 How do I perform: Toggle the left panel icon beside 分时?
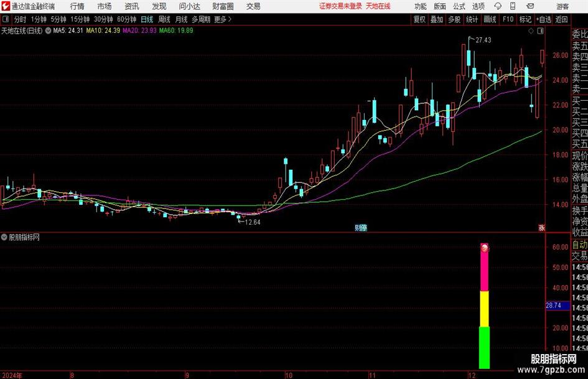[x=6, y=19]
